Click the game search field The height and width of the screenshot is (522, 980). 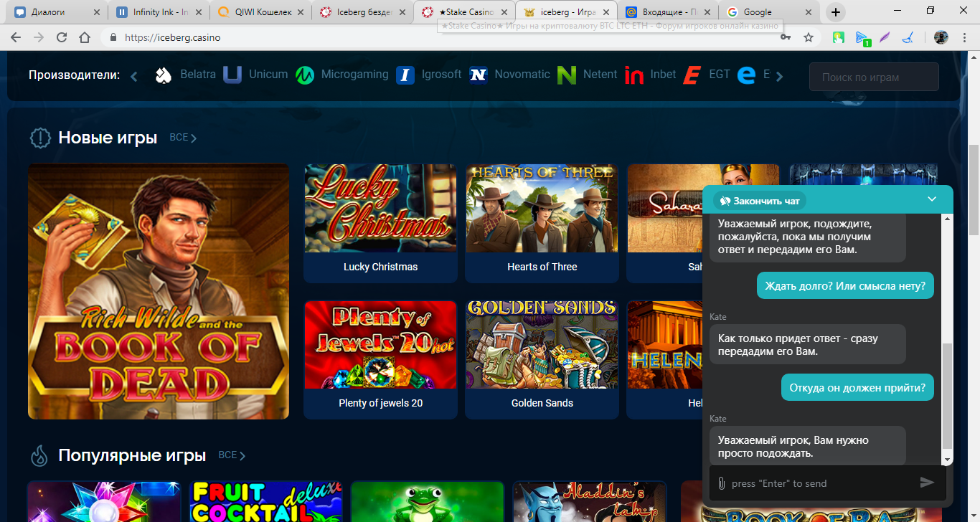point(874,77)
